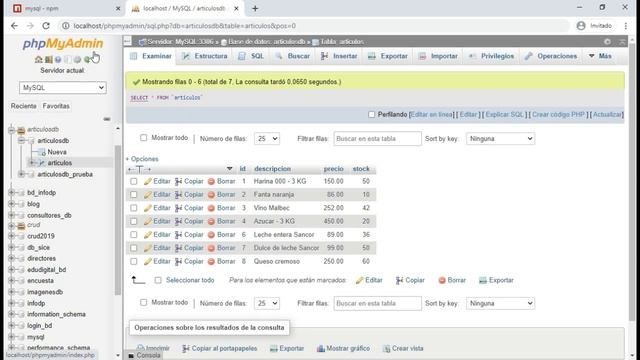Click the Borrar icon for Azucar - 3 KG row
The height and width of the screenshot is (360, 640).
211,221
